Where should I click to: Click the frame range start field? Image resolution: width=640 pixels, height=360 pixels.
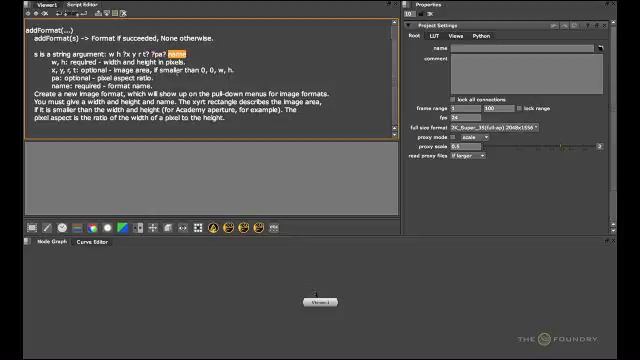466,109
